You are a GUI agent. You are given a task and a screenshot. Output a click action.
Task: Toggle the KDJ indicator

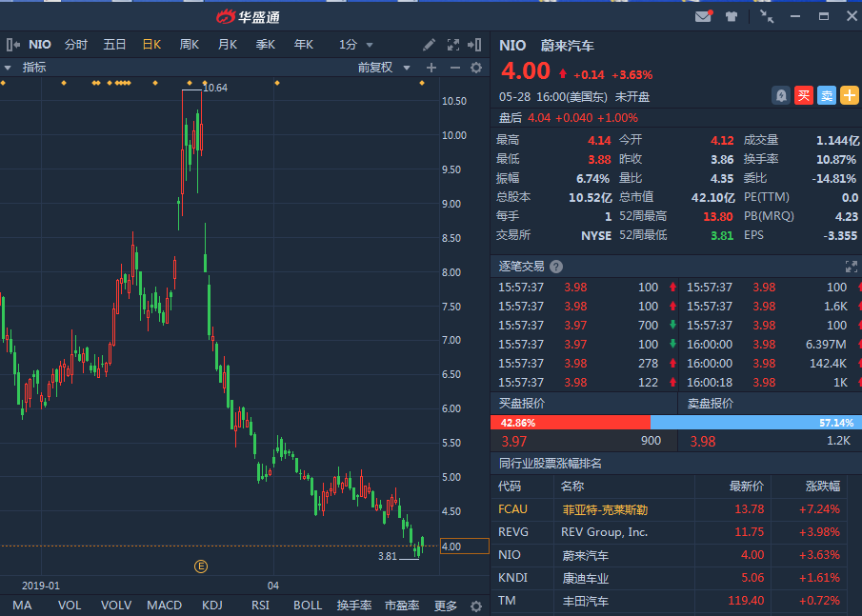pyautogui.click(x=212, y=606)
